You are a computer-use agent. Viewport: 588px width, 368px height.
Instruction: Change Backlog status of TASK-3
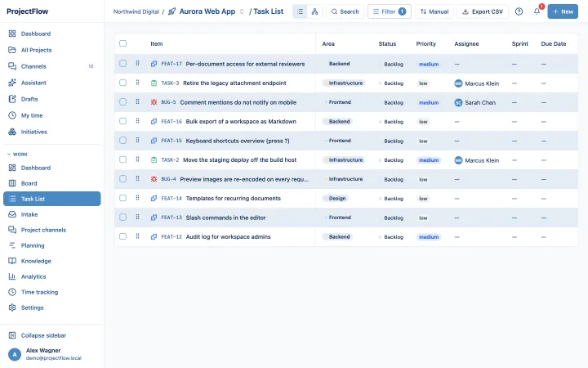(x=391, y=83)
